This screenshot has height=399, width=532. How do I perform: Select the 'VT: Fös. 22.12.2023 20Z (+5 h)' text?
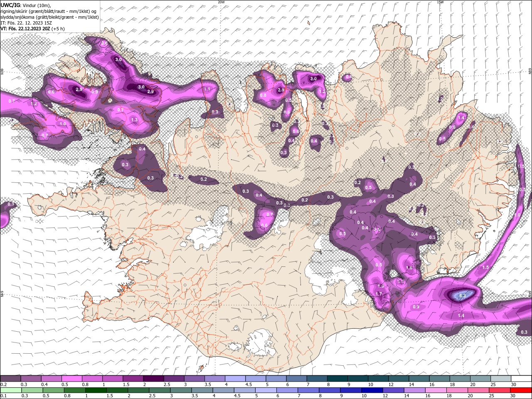coord(32,29)
